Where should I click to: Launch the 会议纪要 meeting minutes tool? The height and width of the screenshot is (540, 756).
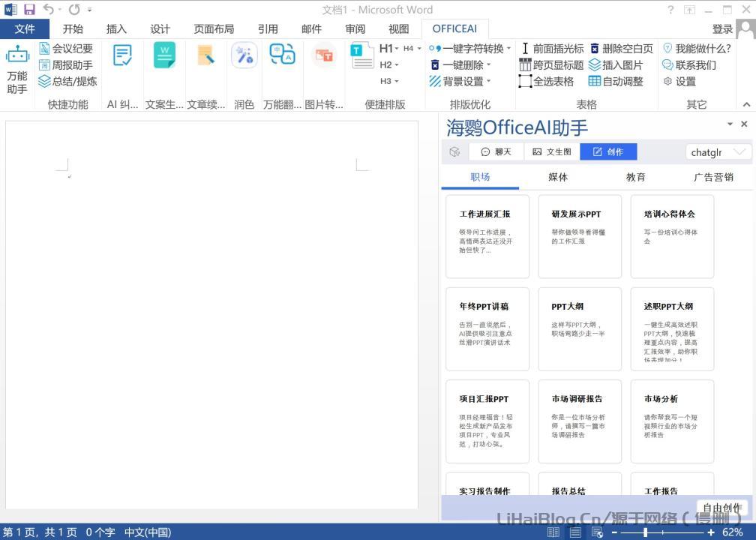tap(66, 49)
